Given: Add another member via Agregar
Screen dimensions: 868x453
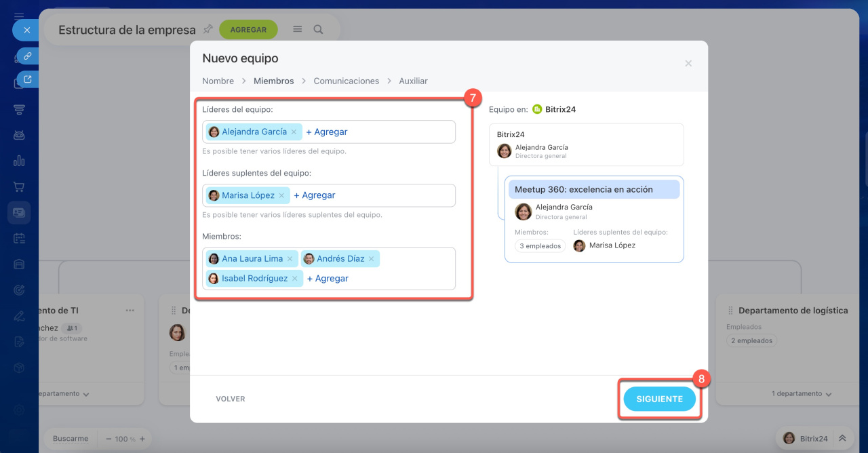Looking at the screenshot, I should point(328,279).
